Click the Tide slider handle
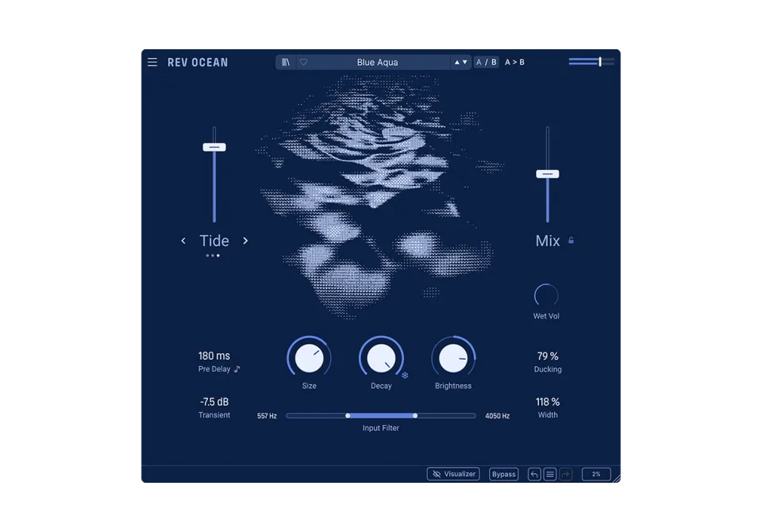 coord(214,147)
